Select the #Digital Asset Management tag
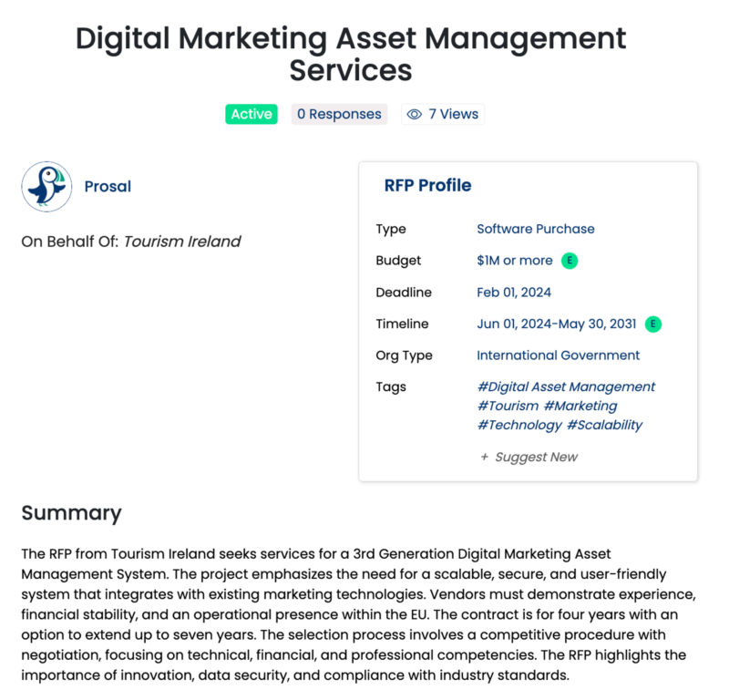729x700 pixels. pos(566,387)
